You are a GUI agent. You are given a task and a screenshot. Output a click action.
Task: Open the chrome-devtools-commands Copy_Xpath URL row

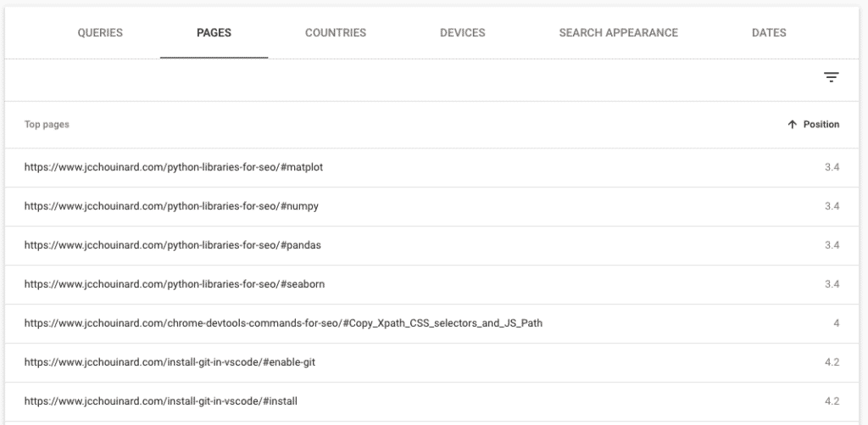pyautogui.click(x=431, y=323)
